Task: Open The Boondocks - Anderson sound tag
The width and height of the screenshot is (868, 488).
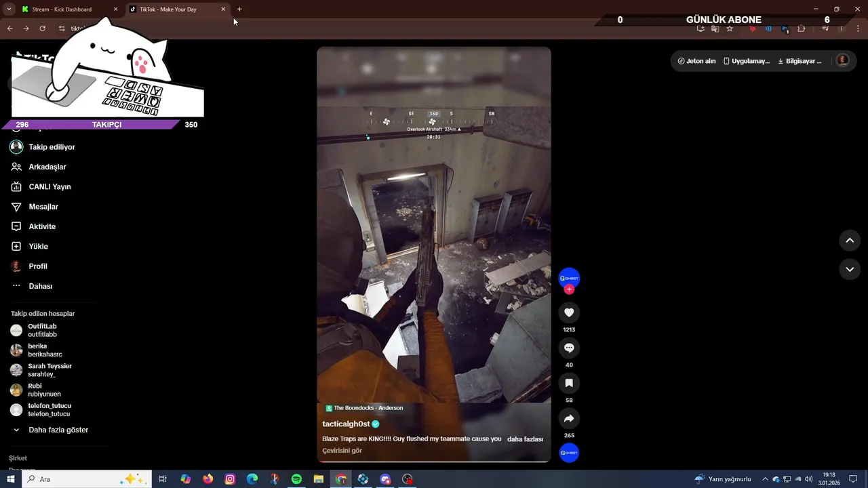Action: point(364,408)
